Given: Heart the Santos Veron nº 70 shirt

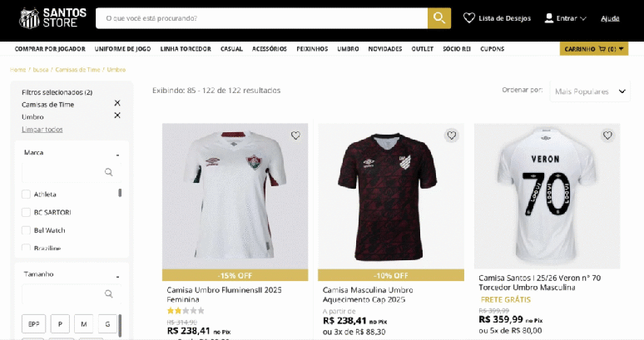Looking at the screenshot, I should 607,136.
